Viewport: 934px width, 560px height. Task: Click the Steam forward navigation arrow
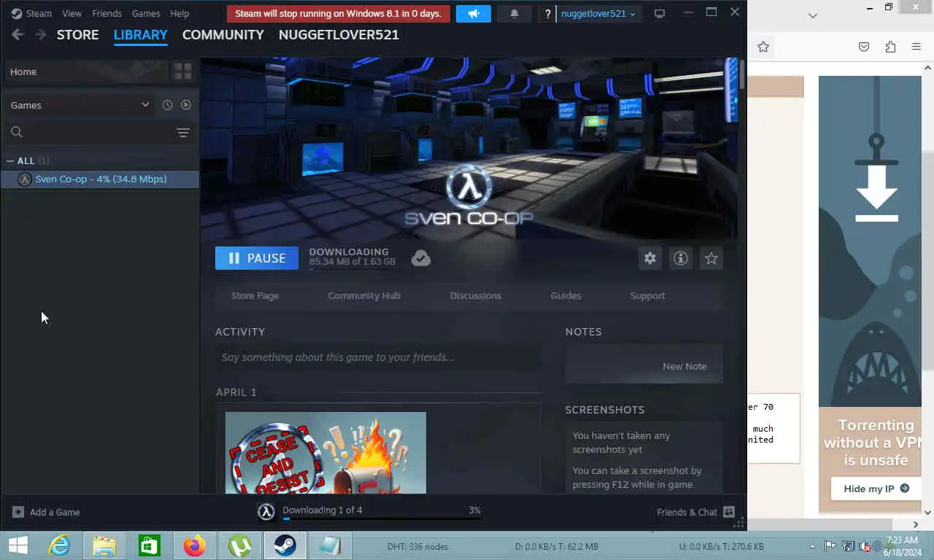tap(41, 34)
